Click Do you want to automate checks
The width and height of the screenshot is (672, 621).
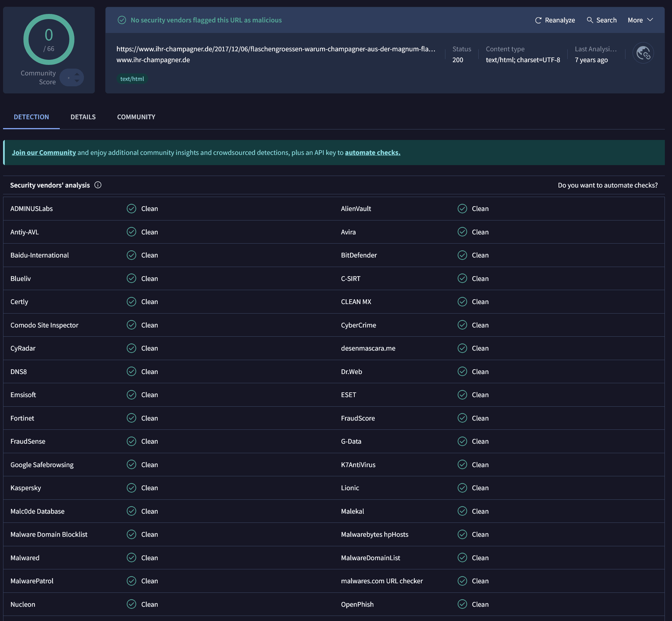[x=607, y=185]
